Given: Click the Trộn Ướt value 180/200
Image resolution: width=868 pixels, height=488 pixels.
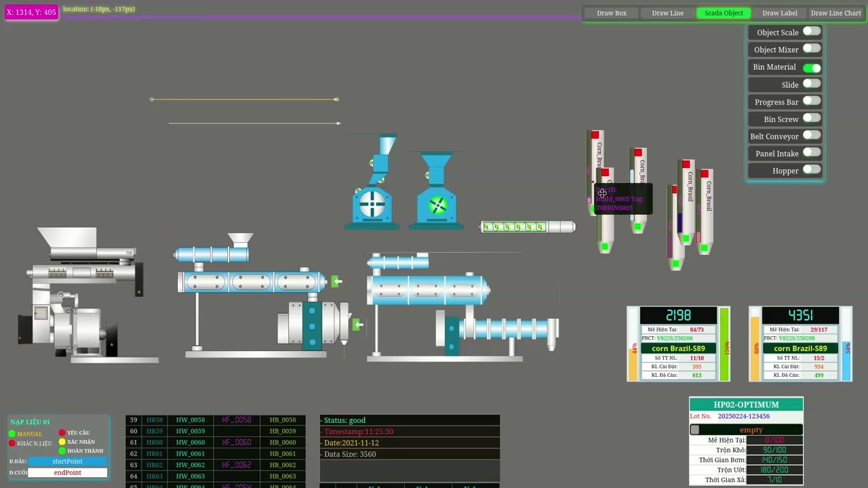Looking at the screenshot, I should [774, 470].
